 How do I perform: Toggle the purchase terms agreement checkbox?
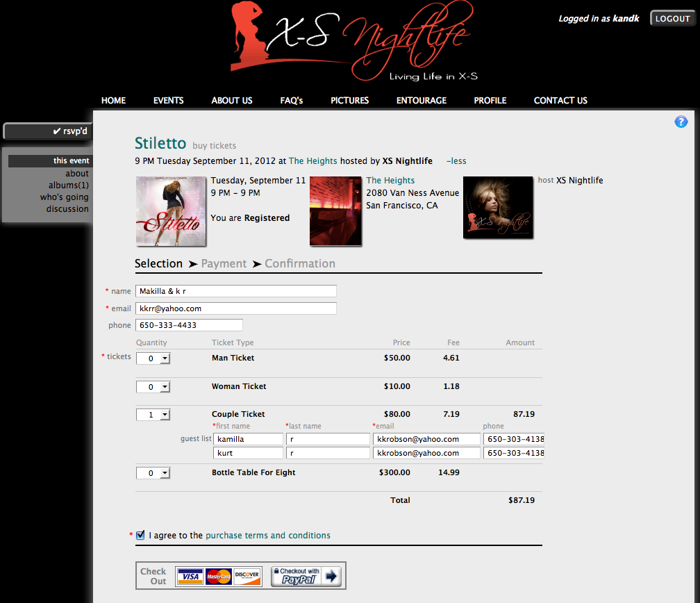(x=141, y=535)
